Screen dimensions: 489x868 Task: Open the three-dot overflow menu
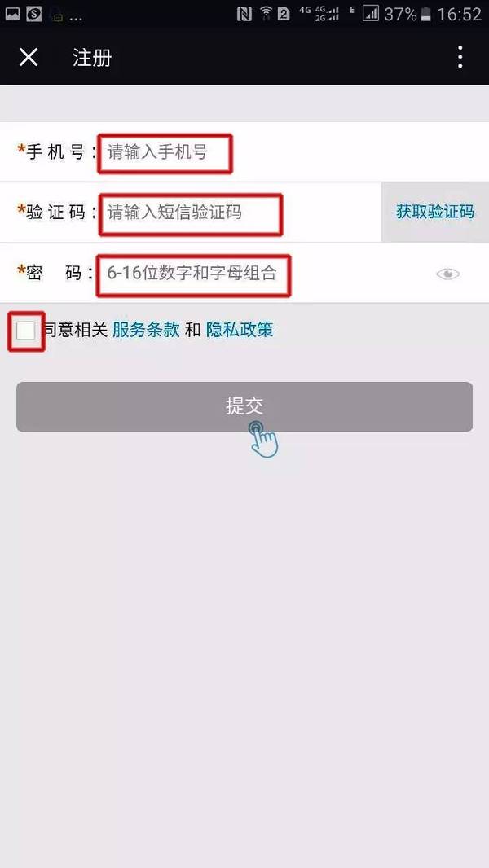click(x=460, y=57)
